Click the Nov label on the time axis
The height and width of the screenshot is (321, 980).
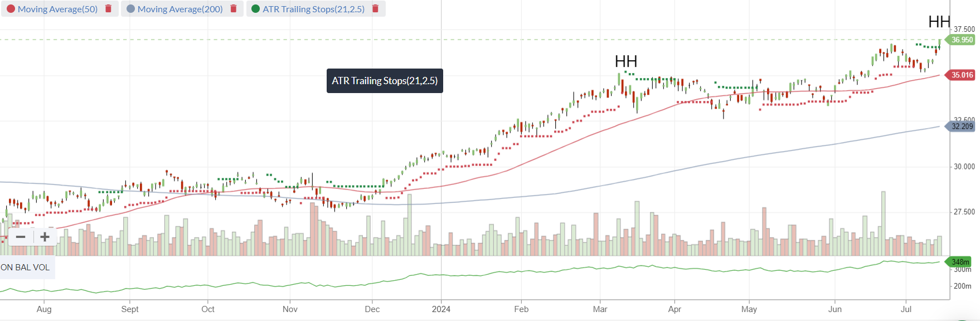pyautogui.click(x=290, y=309)
